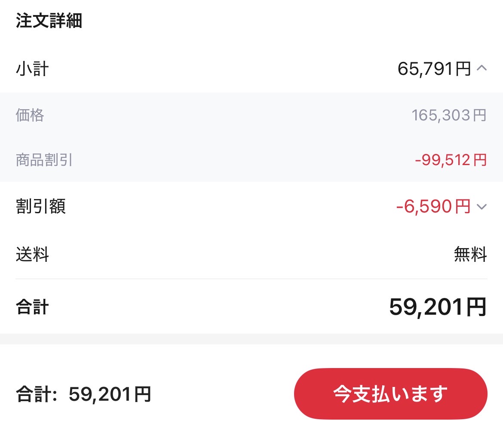Click the 割引額 row label

click(41, 206)
